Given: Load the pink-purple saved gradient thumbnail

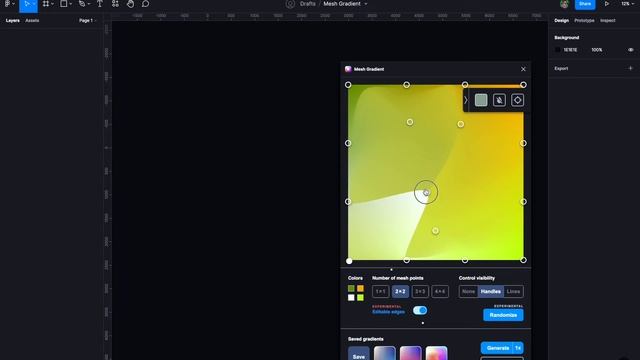Looking at the screenshot, I should 411,353.
